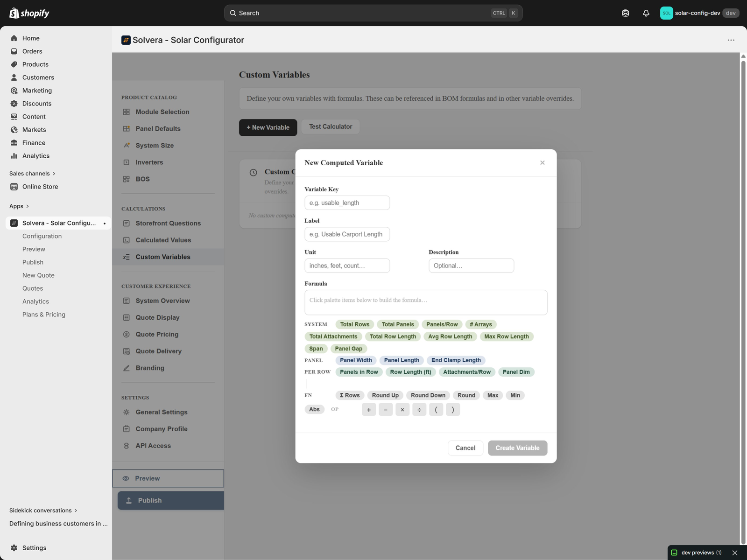
Task: Focus the Description field
Action: 472,266
